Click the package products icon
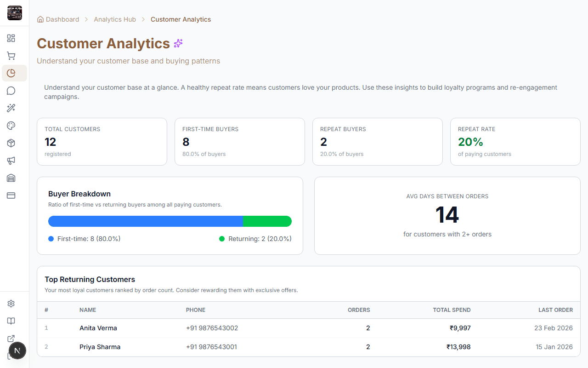Viewport: 588px width, 368px height. (x=11, y=143)
